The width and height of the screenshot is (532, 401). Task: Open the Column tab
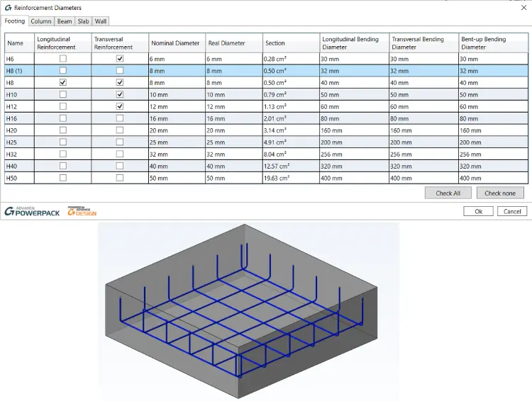pos(41,21)
